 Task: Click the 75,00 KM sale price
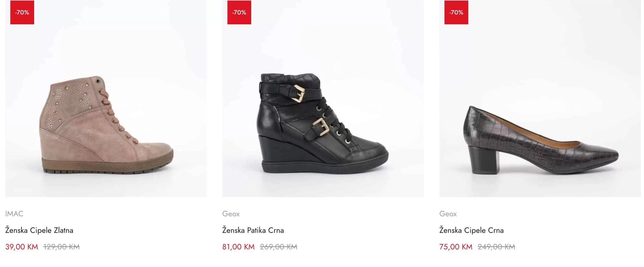(x=456, y=247)
